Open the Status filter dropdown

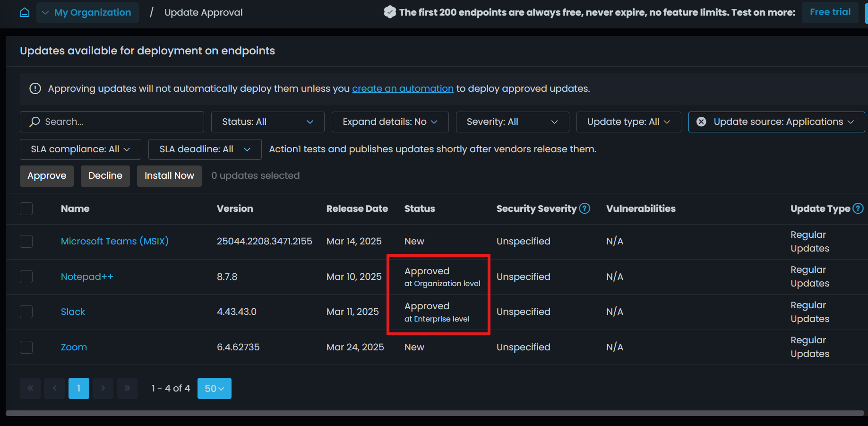click(x=267, y=122)
